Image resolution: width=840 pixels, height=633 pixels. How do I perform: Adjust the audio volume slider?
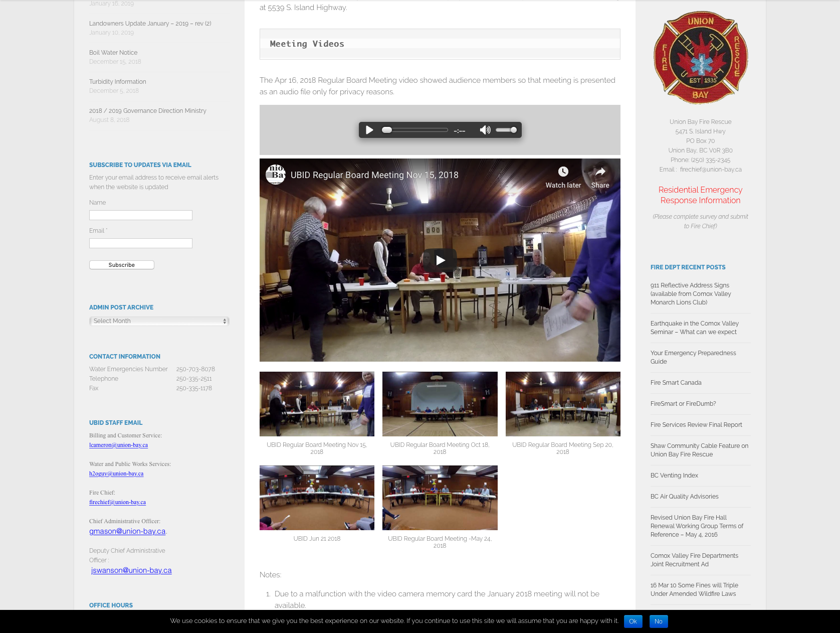coord(506,130)
